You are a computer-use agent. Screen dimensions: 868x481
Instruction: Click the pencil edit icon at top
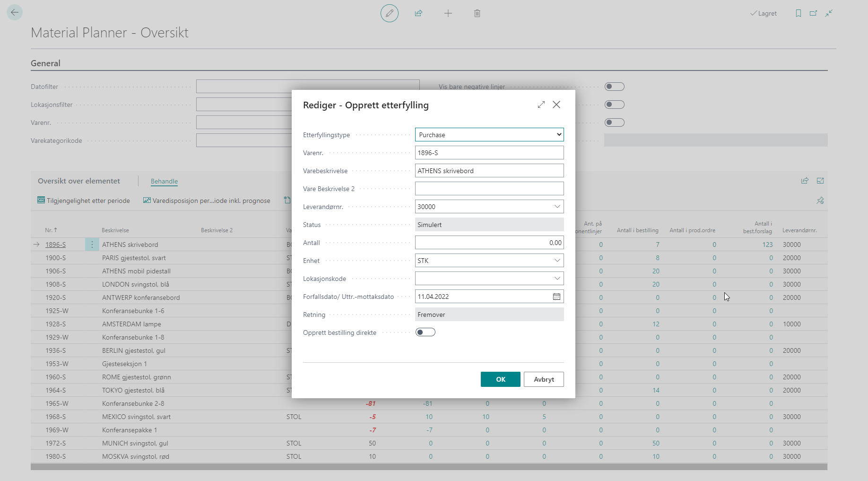pos(389,13)
